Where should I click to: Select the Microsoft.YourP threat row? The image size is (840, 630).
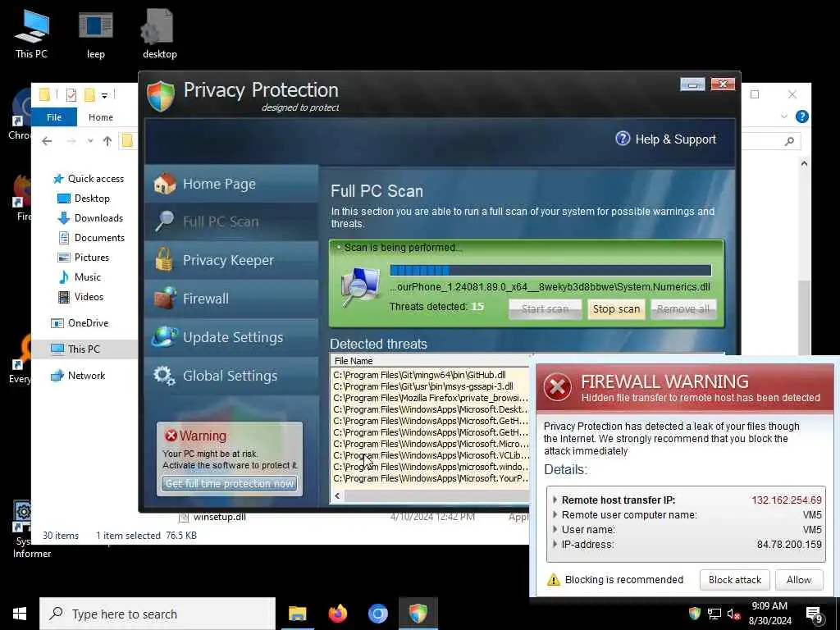pyautogui.click(x=431, y=478)
